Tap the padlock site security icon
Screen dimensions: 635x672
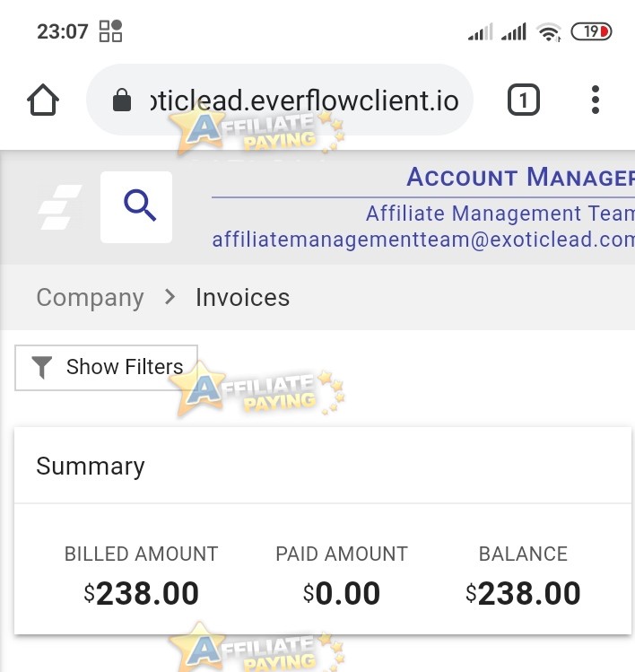click(122, 100)
